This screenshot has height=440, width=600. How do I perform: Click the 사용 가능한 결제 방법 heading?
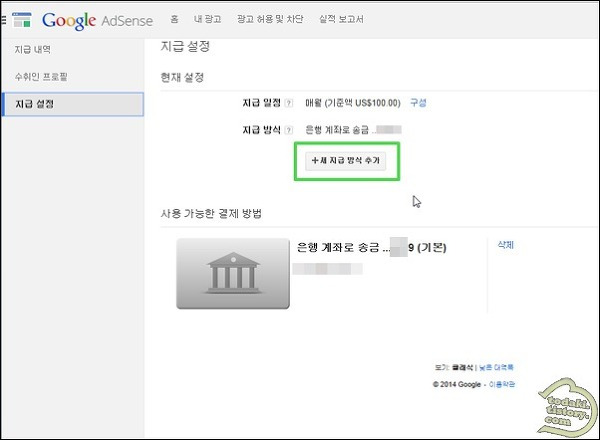211,213
